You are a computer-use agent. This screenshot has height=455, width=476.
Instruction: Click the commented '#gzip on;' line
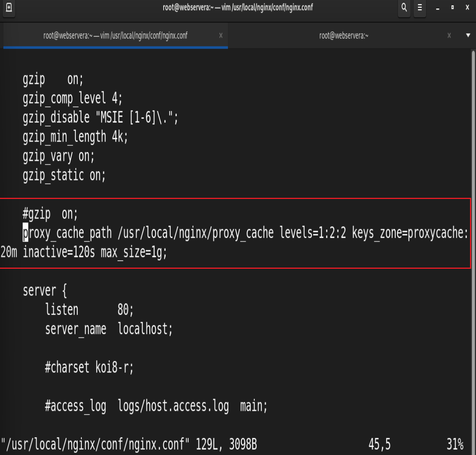[x=50, y=214]
